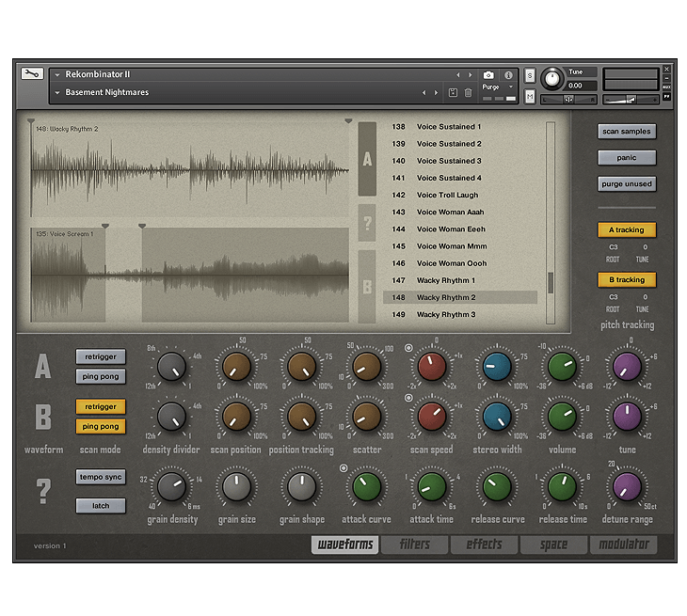Viewport: 687px width, 616px height.
Task: Toggle the link icon near attack curve
Action: pyautogui.click(x=343, y=468)
